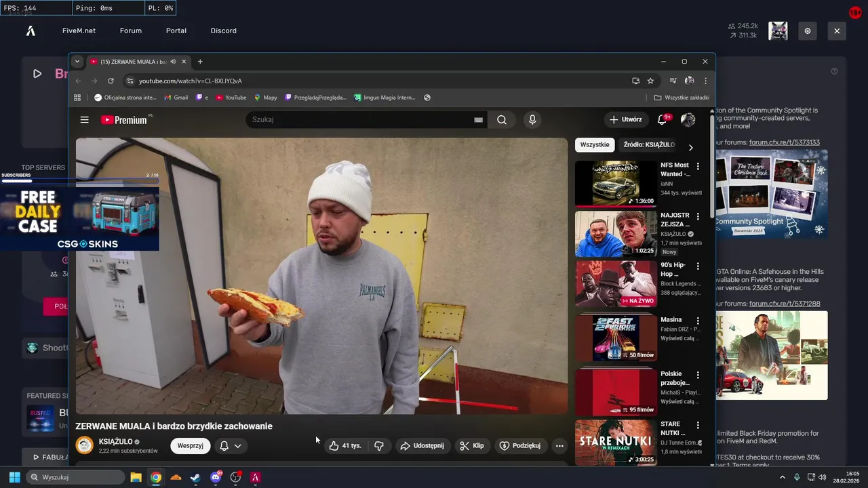Open the Mapy bookmark
868x488 pixels.
click(x=266, y=98)
